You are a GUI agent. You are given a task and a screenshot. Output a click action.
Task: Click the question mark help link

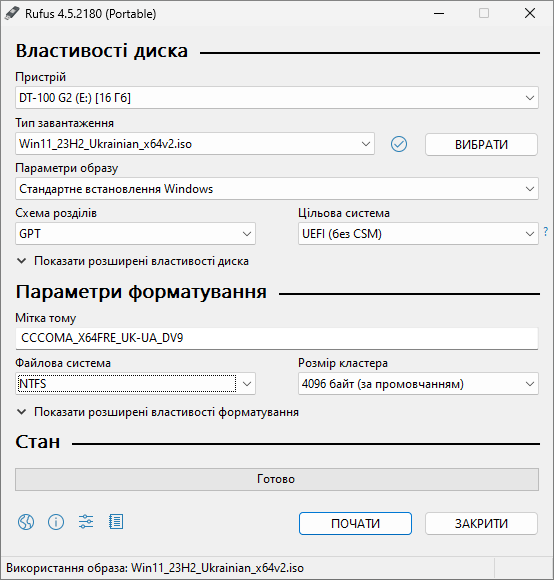click(545, 232)
